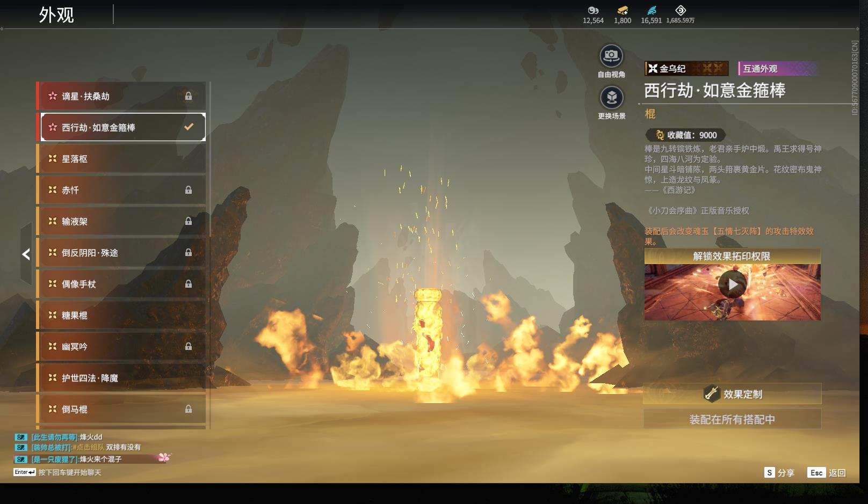Viewport: 868px width, 504px height.
Task: Pick the 输液架 skin entry
Action: (121, 221)
